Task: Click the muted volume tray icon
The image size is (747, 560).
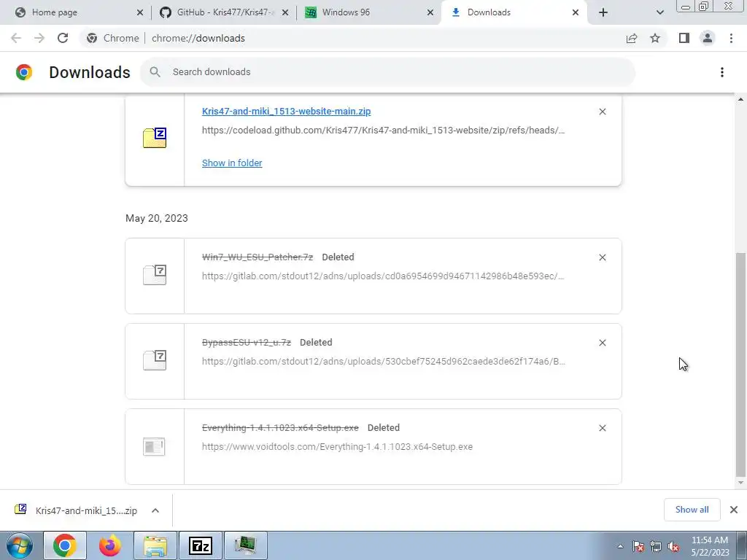Action: tap(673, 546)
